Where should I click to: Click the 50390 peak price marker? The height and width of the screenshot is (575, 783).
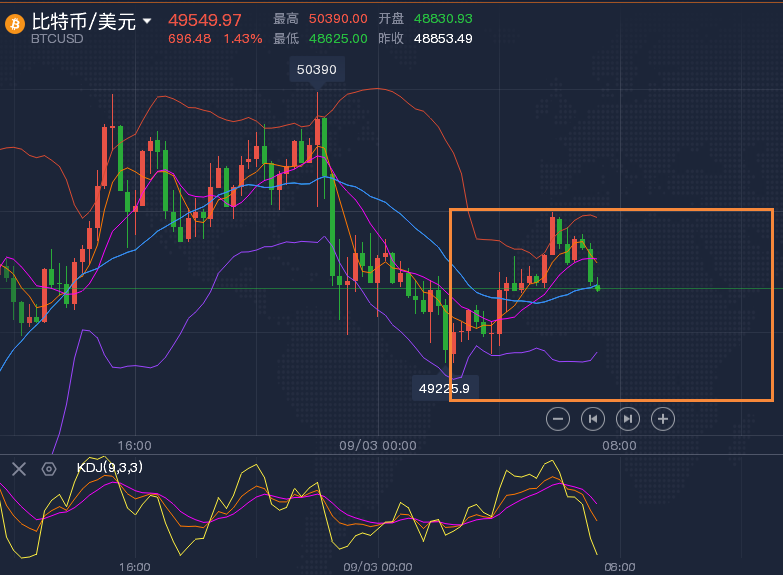[318, 69]
